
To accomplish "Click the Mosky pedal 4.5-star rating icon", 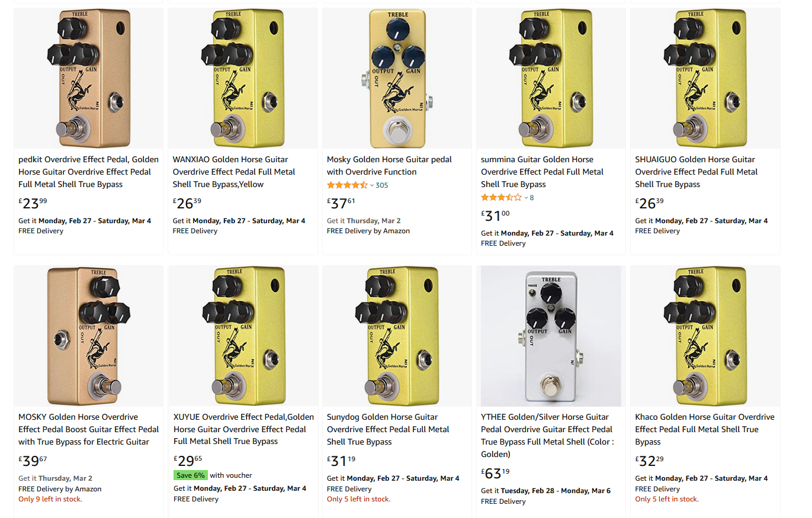I will [x=347, y=185].
